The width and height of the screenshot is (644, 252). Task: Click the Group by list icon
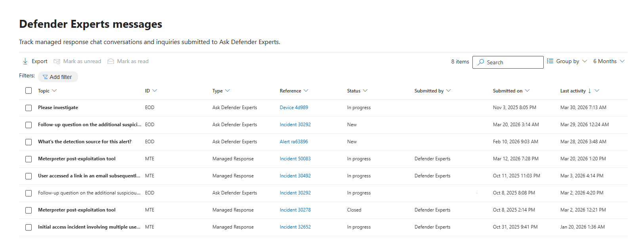pyautogui.click(x=550, y=61)
